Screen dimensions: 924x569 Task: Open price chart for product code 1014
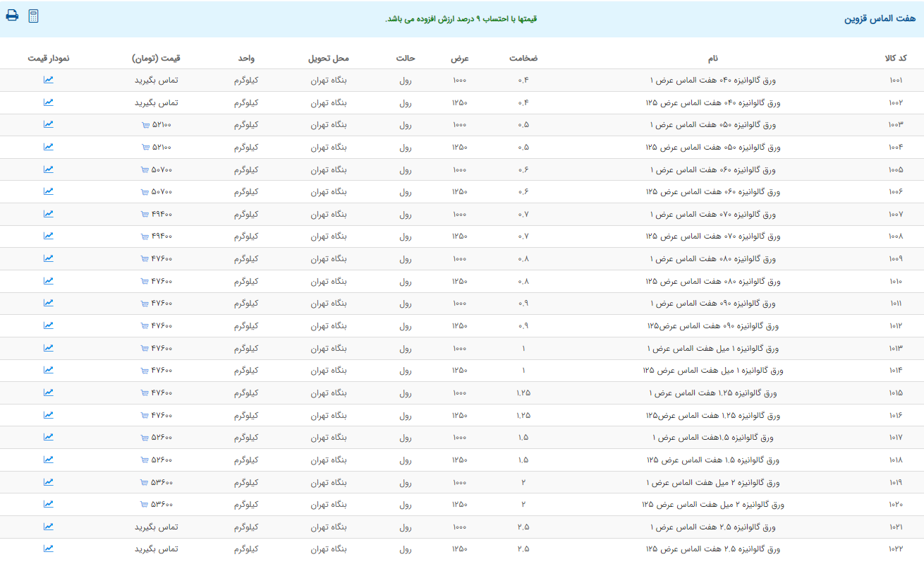[x=48, y=370]
